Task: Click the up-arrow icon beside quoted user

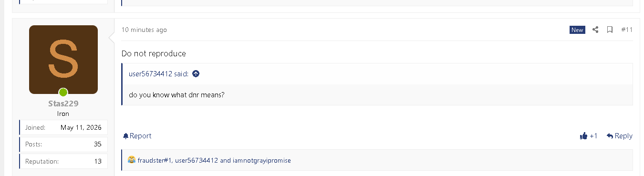Action: tap(196, 74)
